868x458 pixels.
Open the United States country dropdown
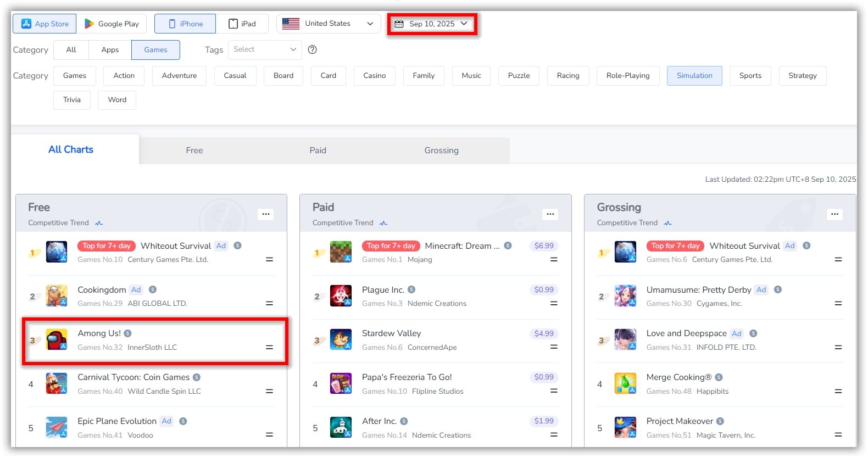click(x=329, y=24)
